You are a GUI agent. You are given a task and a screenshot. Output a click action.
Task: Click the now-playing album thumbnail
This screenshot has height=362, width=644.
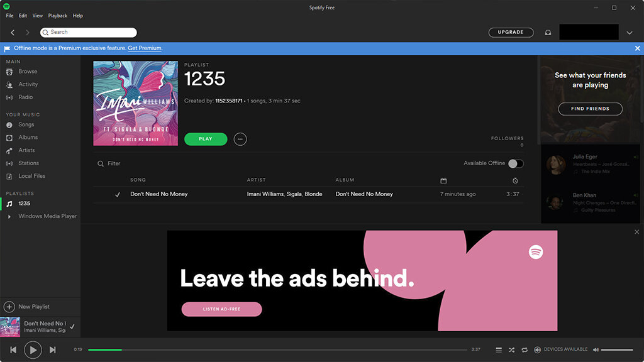point(10,327)
